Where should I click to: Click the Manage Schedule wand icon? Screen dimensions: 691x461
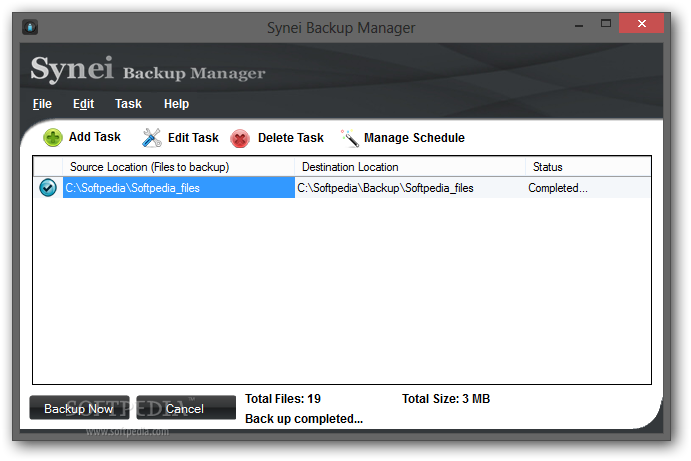(x=350, y=138)
